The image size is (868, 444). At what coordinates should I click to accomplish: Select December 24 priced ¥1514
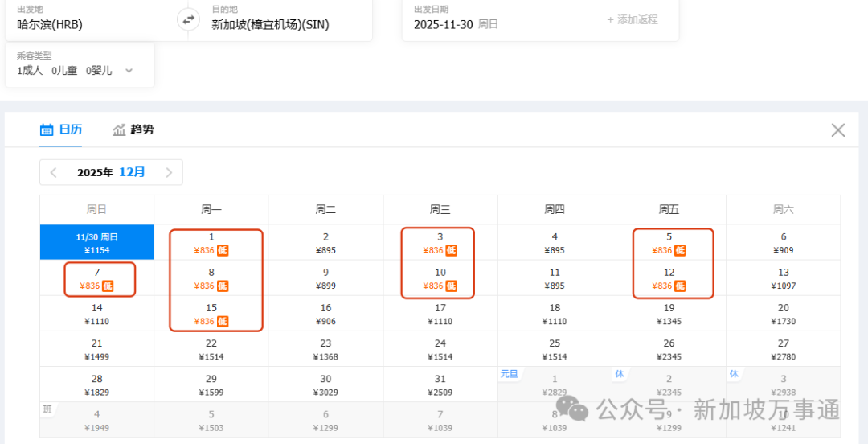coord(440,348)
